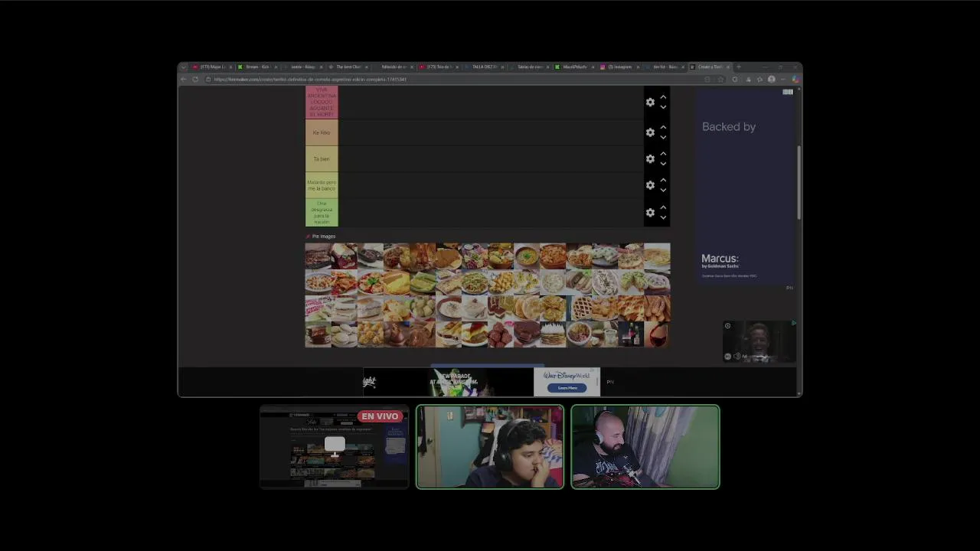Click the orange Ke Riko tier label
Image resolution: width=980 pixels, height=551 pixels.
click(322, 132)
